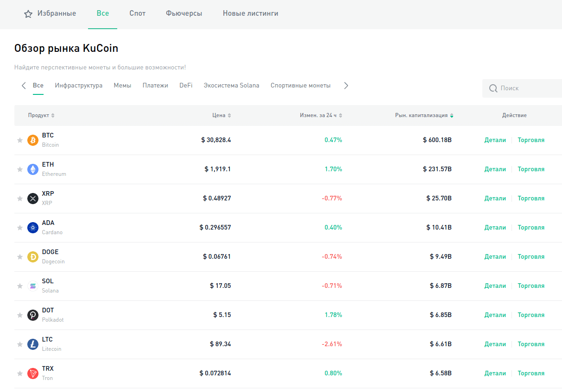Select the Мемы category tab
The width and height of the screenshot is (562, 392).
tap(122, 86)
